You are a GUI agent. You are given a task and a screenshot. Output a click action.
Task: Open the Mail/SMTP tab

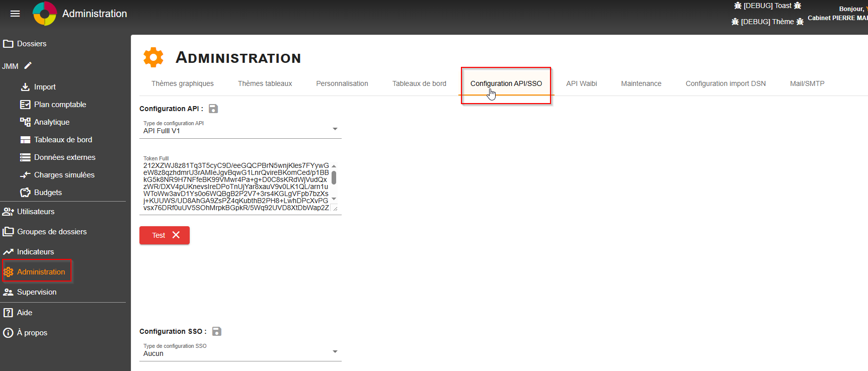(x=807, y=83)
